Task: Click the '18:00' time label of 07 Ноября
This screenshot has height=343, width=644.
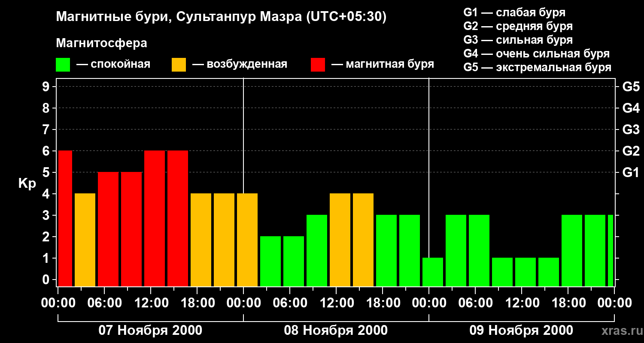Action: 197,303
